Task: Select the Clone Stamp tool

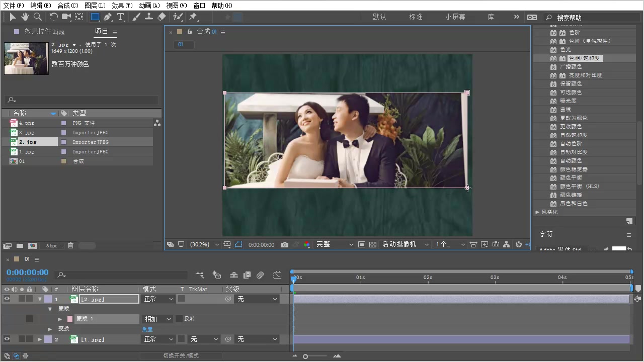Action: 149,17
